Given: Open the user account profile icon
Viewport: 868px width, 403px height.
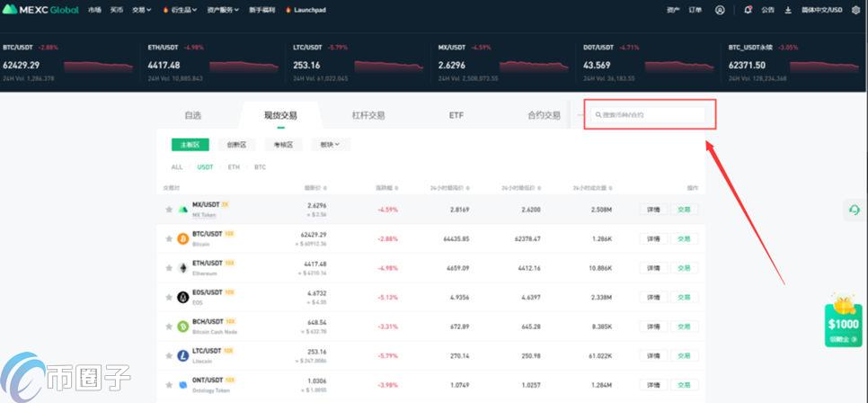Looking at the screenshot, I should 720,10.
